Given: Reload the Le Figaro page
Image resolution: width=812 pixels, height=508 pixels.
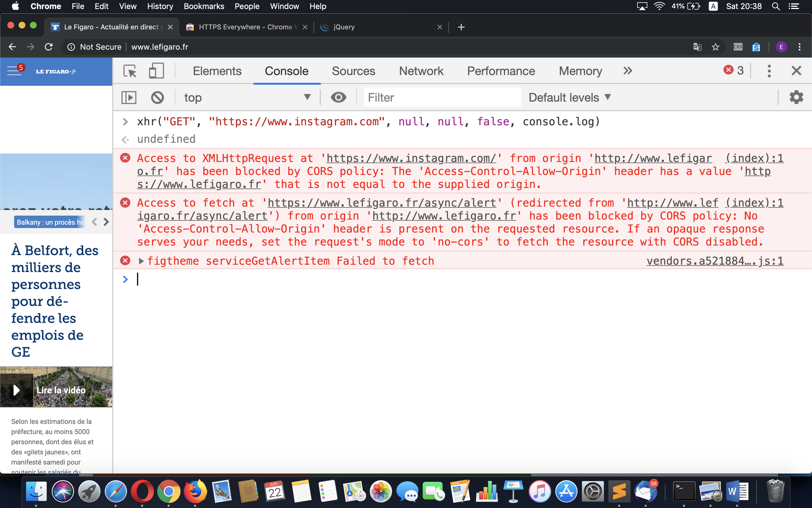Looking at the screenshot, I should point(49,47).
